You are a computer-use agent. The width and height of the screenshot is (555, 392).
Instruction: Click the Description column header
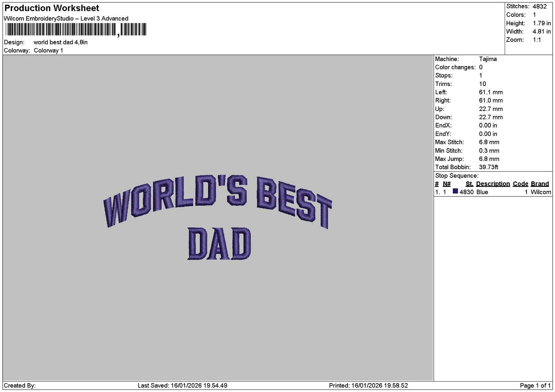(493, 184)
